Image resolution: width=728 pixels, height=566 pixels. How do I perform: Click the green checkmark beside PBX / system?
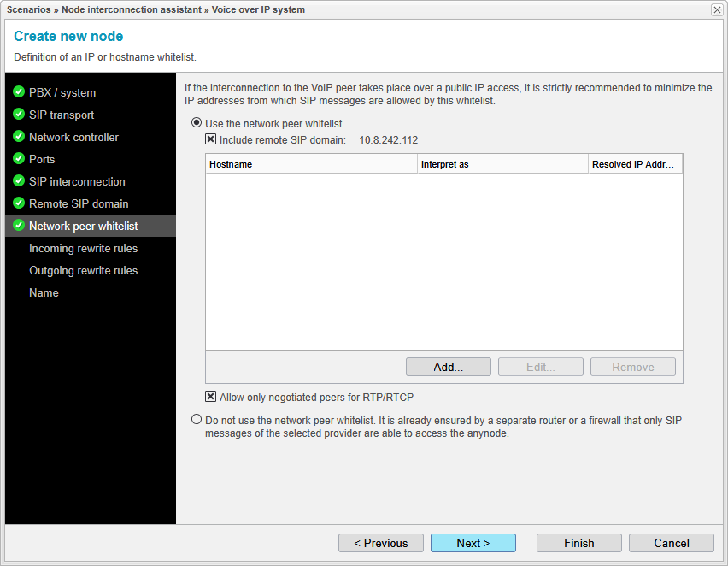pos(18,92)
